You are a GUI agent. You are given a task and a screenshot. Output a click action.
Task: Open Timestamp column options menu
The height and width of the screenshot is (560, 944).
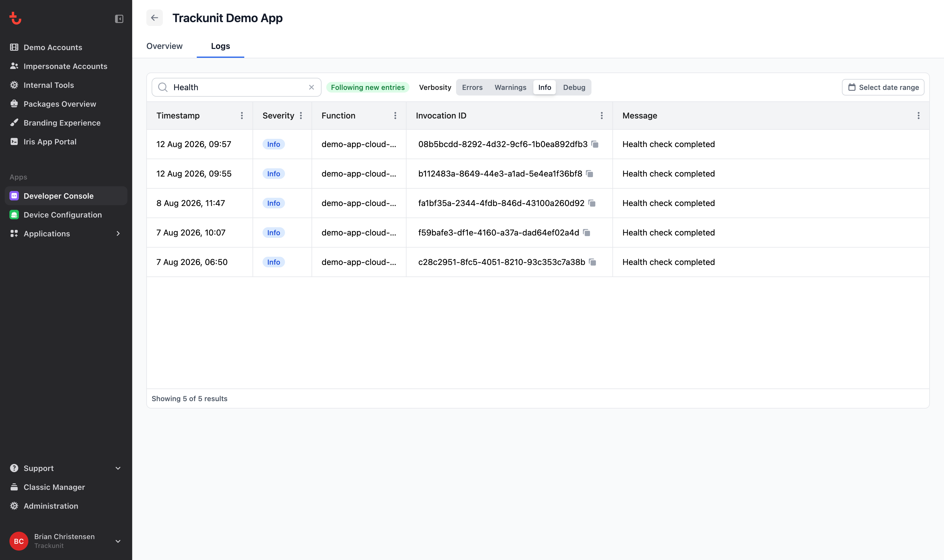242,116
